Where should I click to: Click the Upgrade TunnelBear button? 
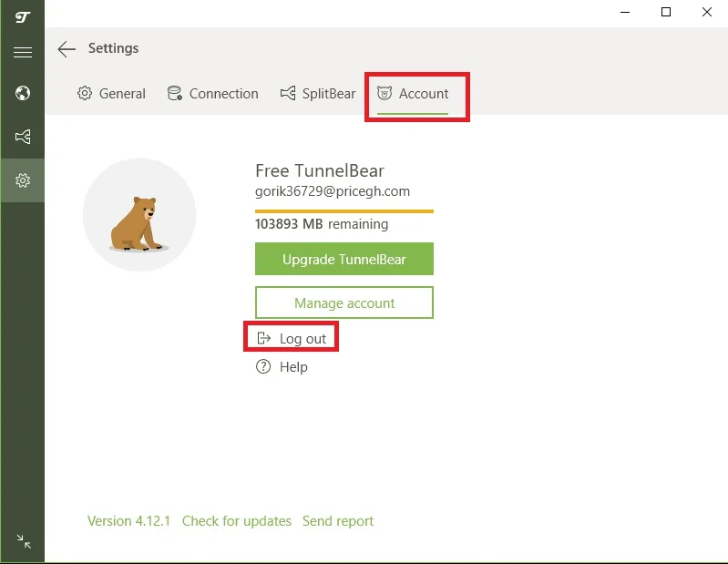(x=344, y=259)
